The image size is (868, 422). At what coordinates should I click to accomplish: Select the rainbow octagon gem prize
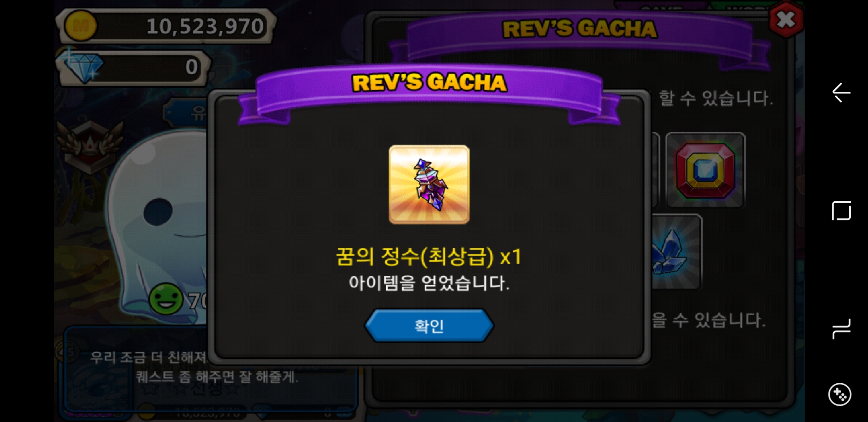(706, 170)
